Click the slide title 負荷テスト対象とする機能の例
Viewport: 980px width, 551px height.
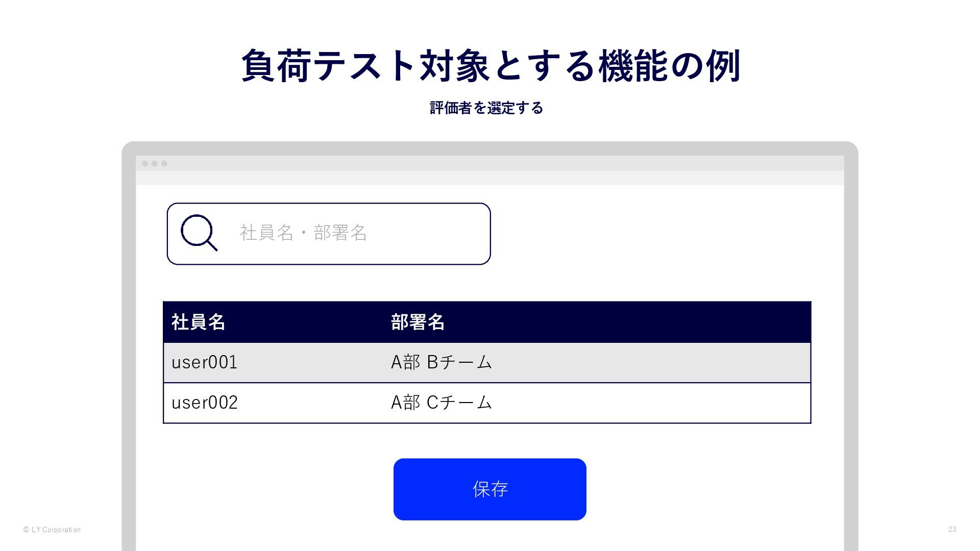(x=490, y=66)
